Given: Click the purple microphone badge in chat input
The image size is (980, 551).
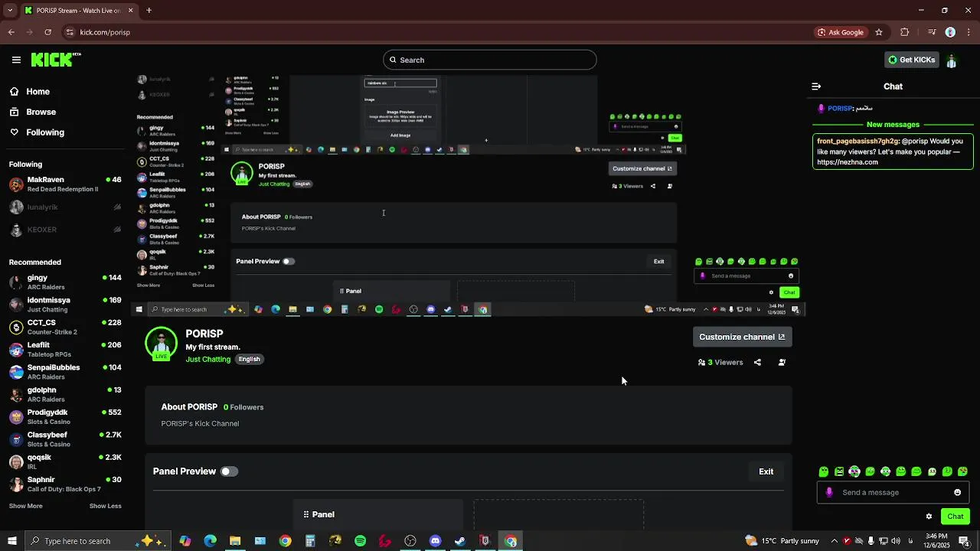Looking at the screenshot, I should [829, 492].
